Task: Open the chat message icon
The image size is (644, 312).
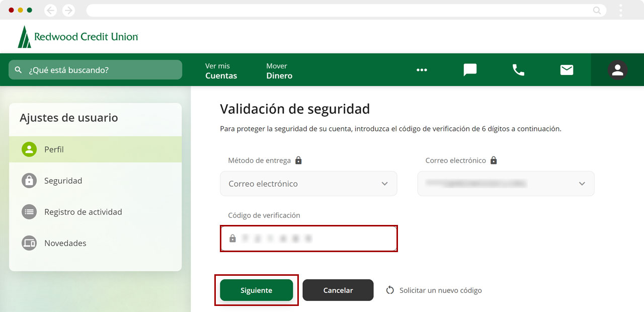Action: pos(470,70)
